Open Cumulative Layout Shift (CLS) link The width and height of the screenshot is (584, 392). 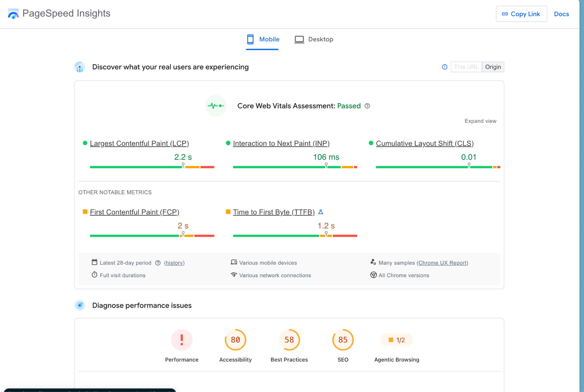(425, 143)
